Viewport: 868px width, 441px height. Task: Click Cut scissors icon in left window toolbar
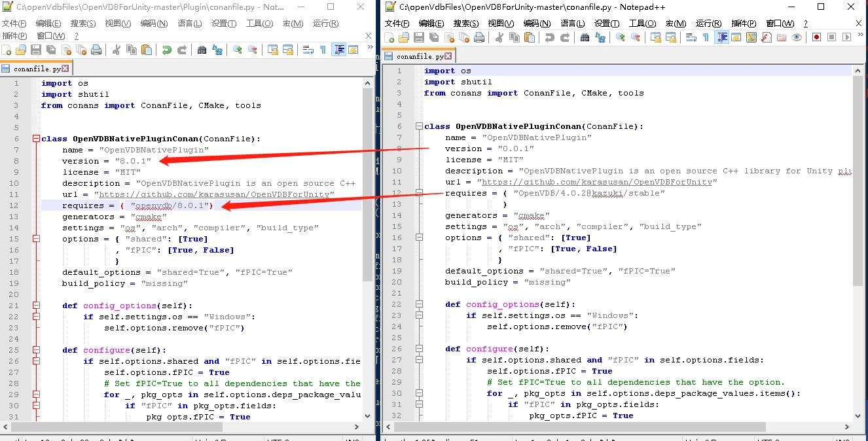tap(117, 50)
